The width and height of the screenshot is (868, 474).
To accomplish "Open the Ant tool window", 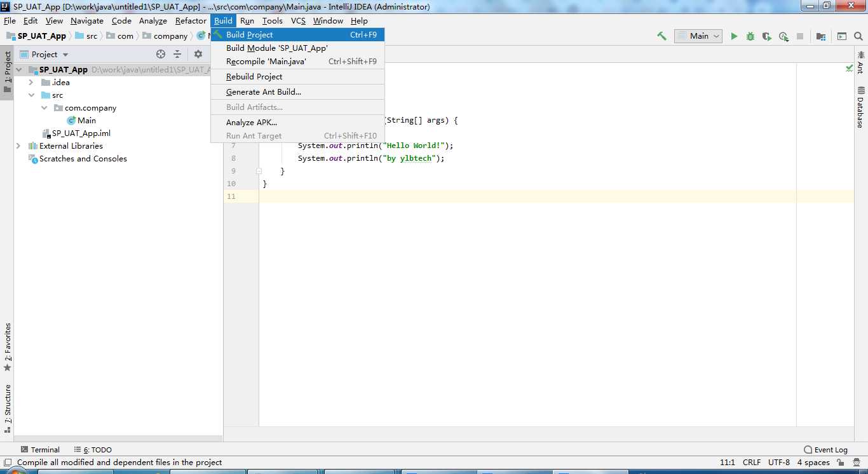I will pyautogui.click(x=861, y=62).
